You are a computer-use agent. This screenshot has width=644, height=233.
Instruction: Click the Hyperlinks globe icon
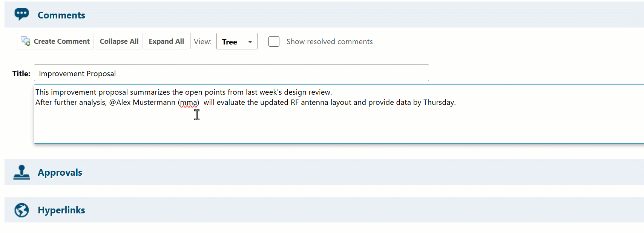click(x=21, y=210)
